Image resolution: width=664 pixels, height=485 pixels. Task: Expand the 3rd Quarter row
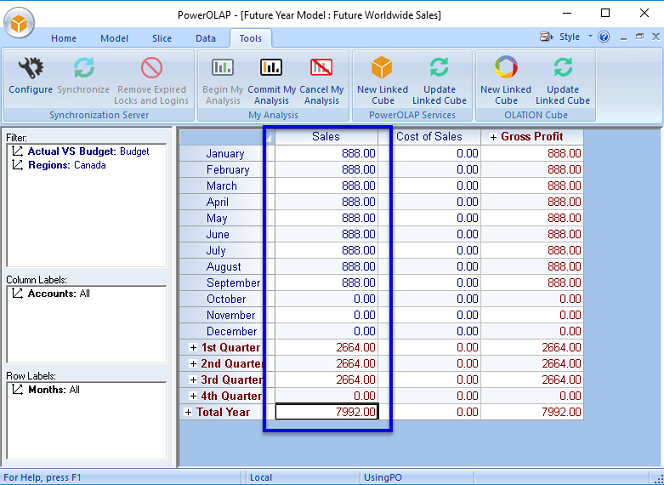(x=193, y=380)
